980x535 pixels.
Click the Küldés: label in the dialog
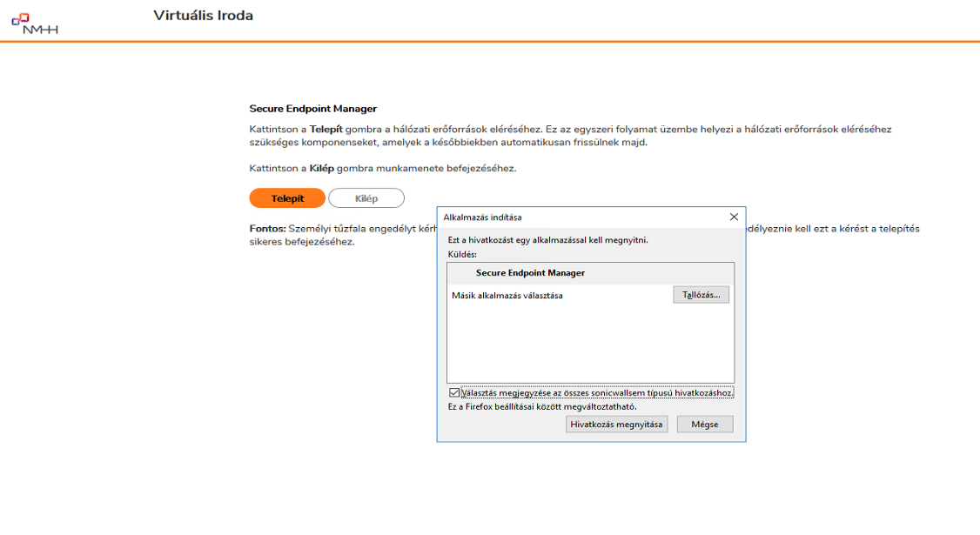(x=462, y=254)
